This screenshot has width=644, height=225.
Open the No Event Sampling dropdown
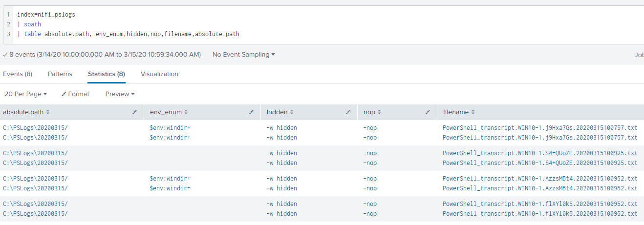pos(243,55)
